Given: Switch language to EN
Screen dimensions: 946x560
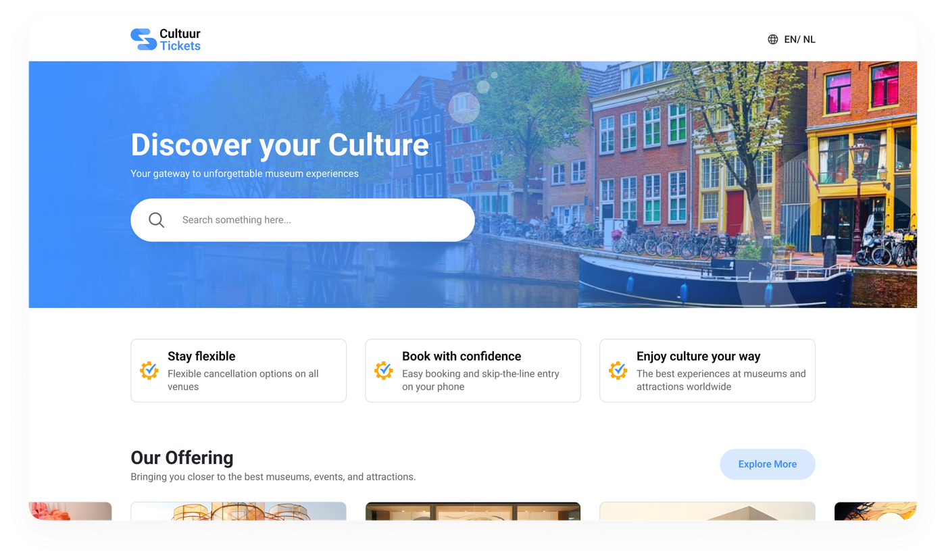Looking at the screenshot, I should click(792, 39).
